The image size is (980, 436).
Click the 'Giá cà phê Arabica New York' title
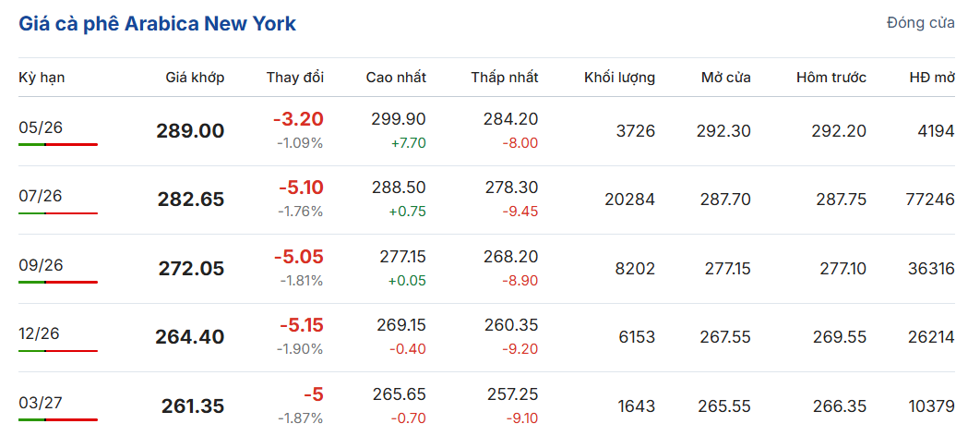click(x=158, y=24)
